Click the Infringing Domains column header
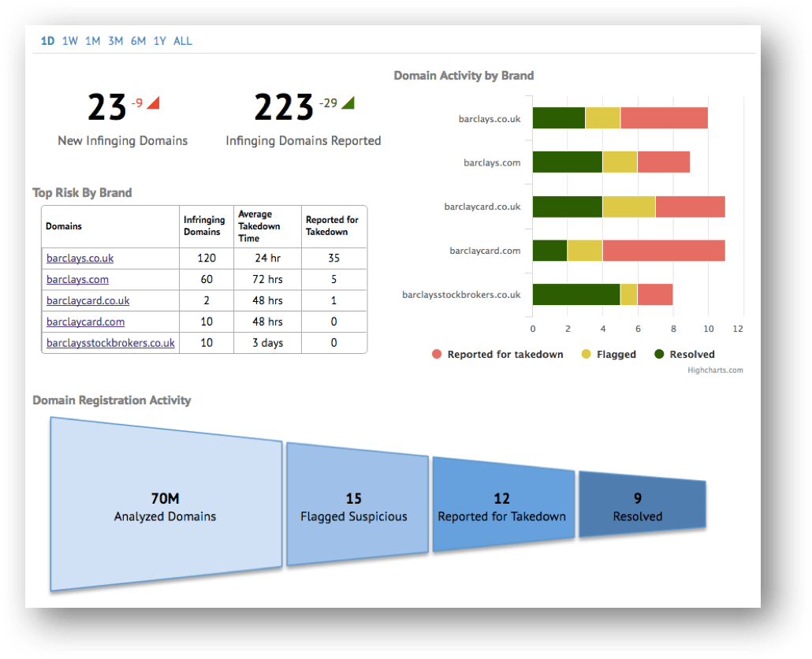 pos(206,226)
